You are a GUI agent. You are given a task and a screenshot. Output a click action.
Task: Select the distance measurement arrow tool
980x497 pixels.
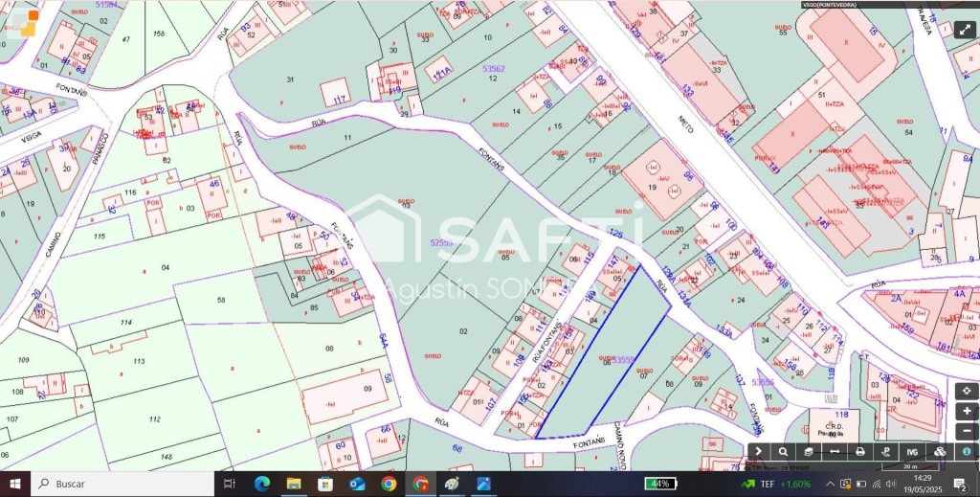click(835, 451)
